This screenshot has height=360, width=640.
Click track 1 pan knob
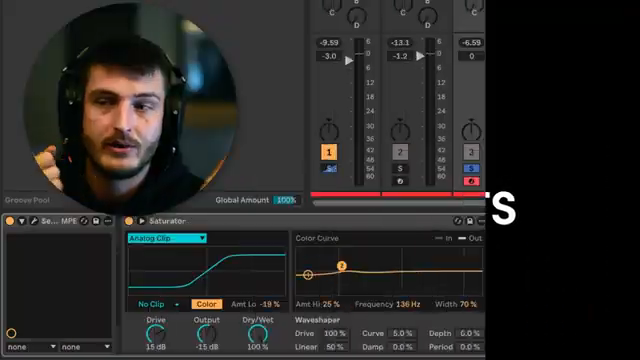point(329,131)
